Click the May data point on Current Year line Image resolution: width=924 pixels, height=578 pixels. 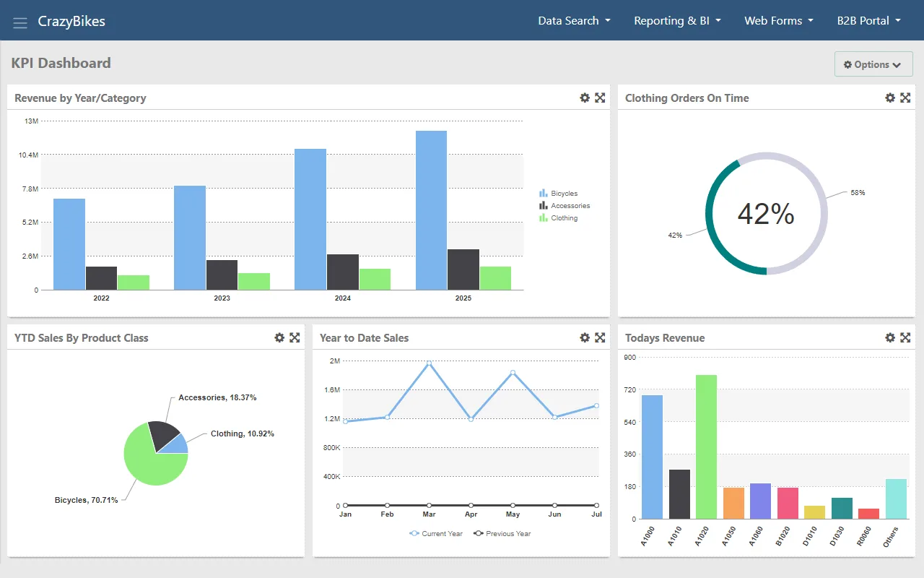click(513, 373)
